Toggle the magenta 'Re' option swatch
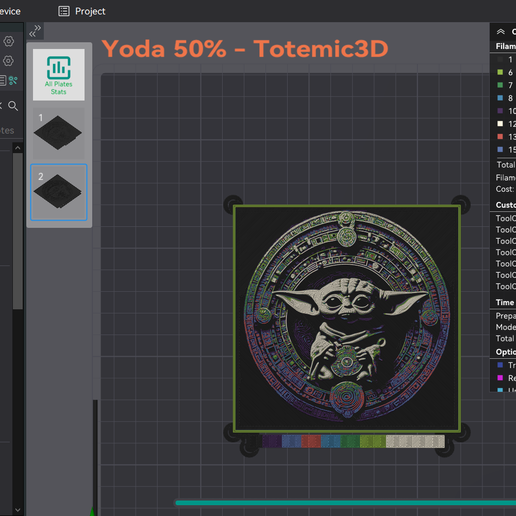The width and height of the screenshot is (516, 516). (x=500, y=378)
